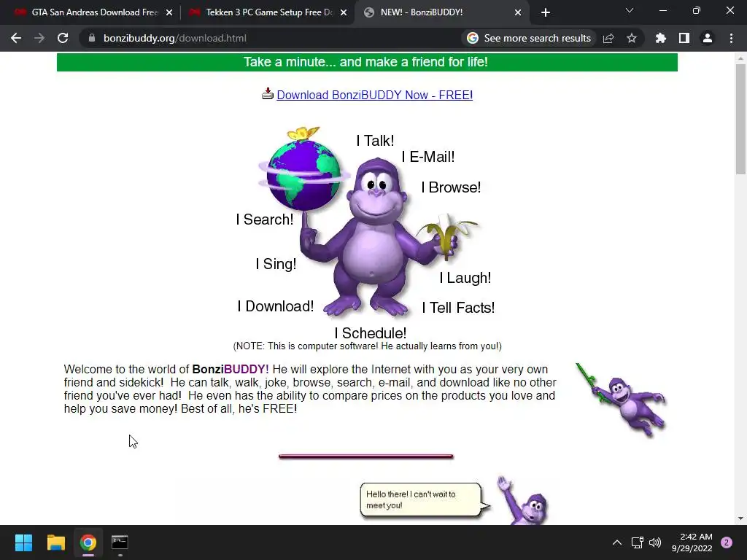Image resolution: width=747 pixels, height=560 pixels.
Task: Click the 'I Sing!' text
Action: click(276, 264)
